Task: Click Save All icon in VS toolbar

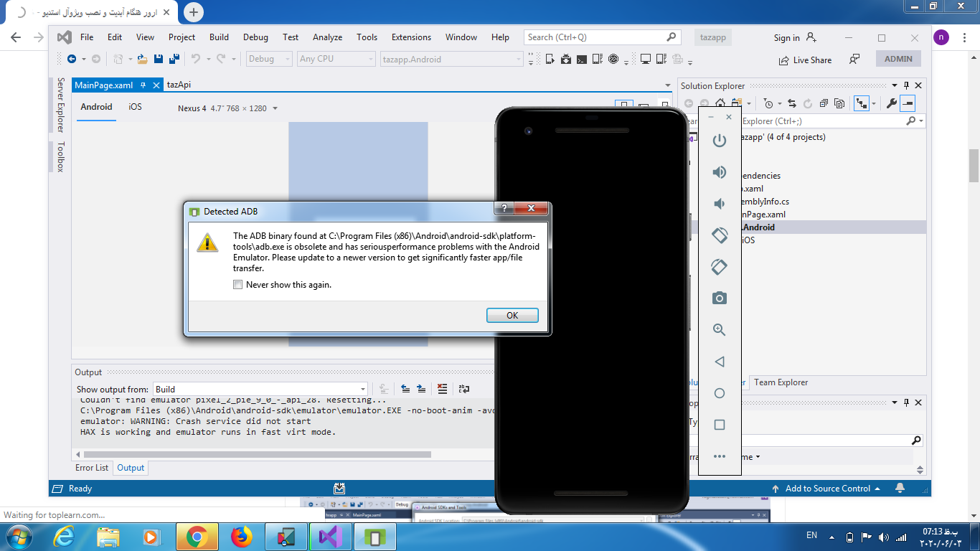Action: click(174, 59)
